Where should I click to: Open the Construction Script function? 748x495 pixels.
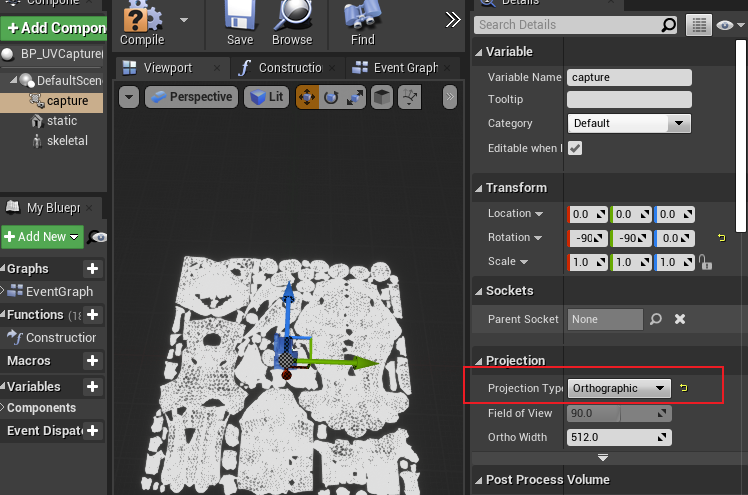pos(52,338)
